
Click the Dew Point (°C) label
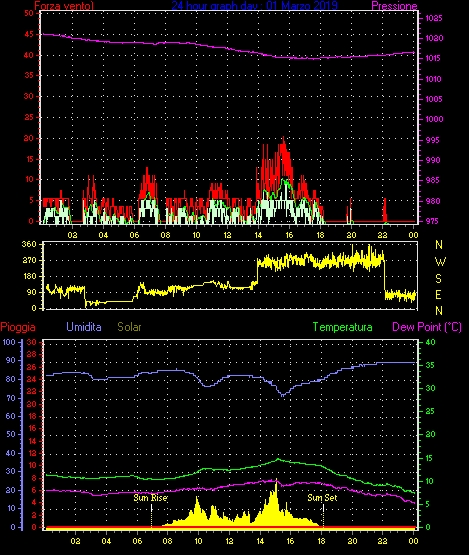[x=427, y=327]
